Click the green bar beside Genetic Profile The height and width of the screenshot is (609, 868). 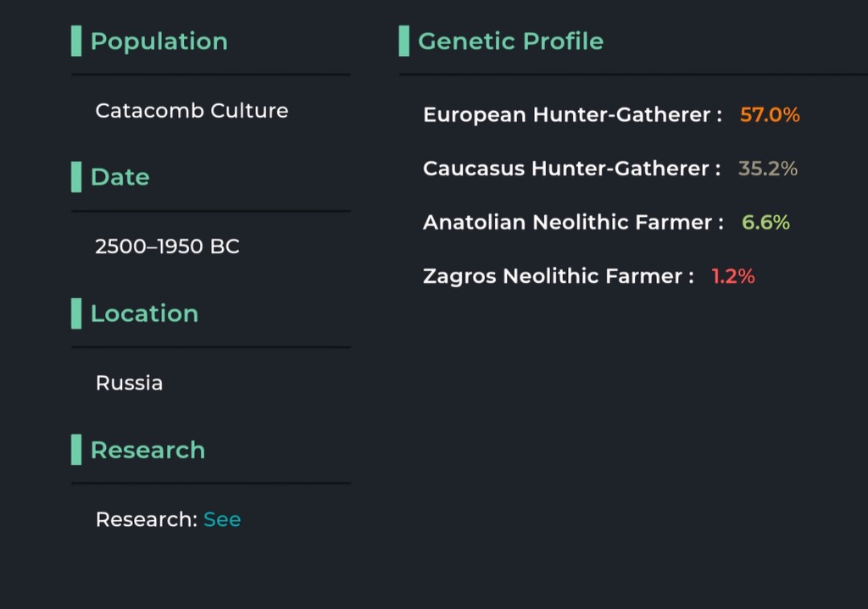coord(404,41)
